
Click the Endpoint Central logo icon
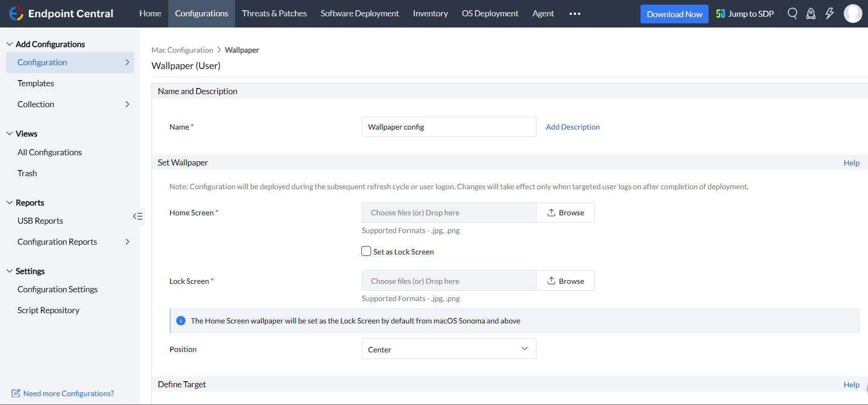16,14
